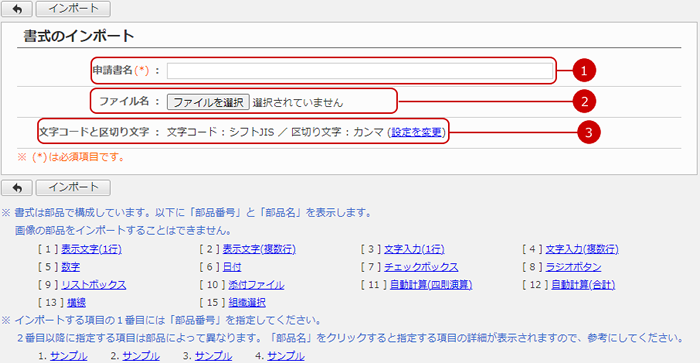Open the 自動計算(合計) part link

(583, 284)
